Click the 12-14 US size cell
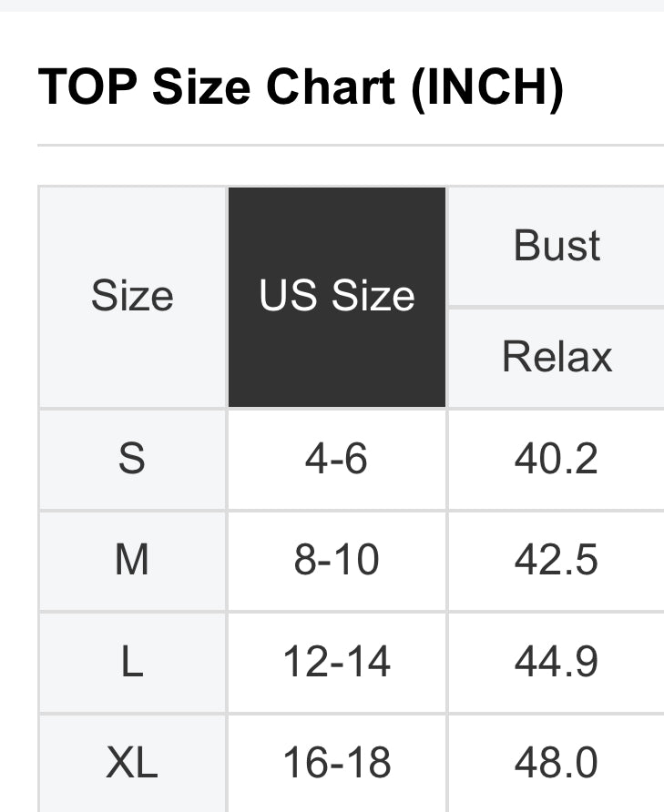Screen dimensions: 664x812 [336, 662]
